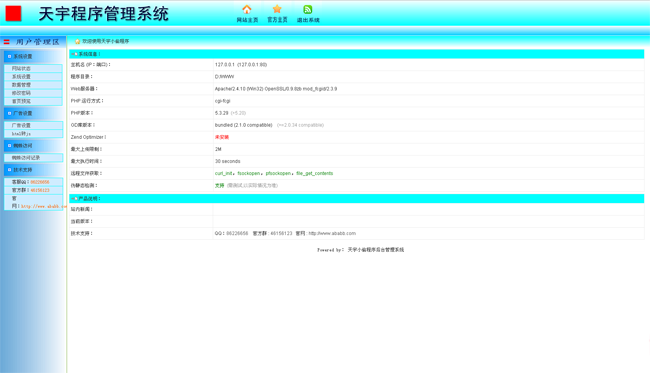
Task: Go to 网站主页 from the top bar
Action: click(x=247, y=20)
